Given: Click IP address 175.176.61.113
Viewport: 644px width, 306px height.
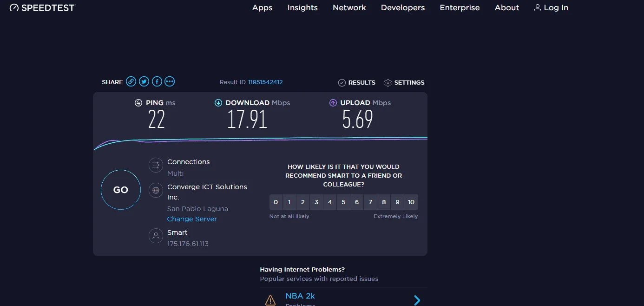Looking at the screenshot, I should coord(188,244).
